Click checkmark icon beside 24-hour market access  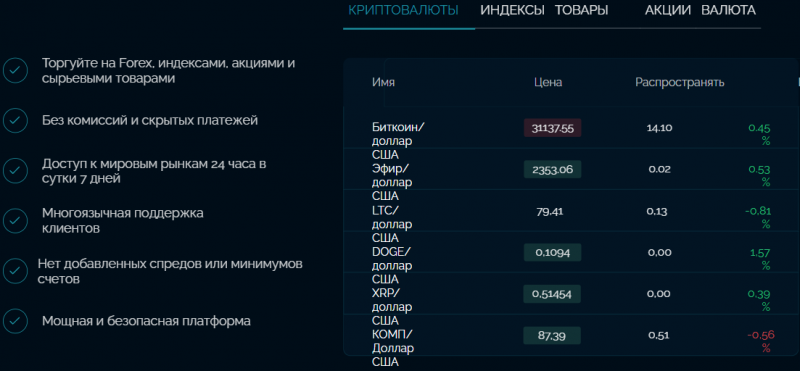pos(15,170)
